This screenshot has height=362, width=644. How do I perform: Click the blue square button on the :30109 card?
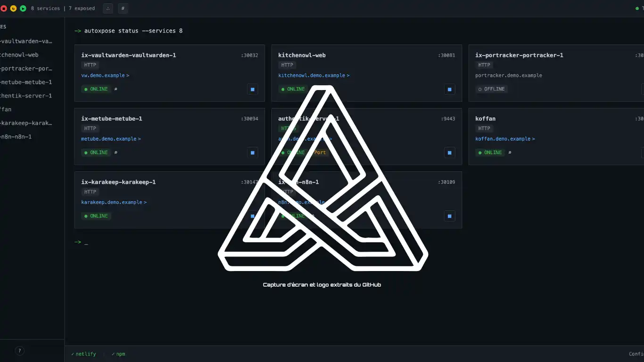[x=449, y=216]
